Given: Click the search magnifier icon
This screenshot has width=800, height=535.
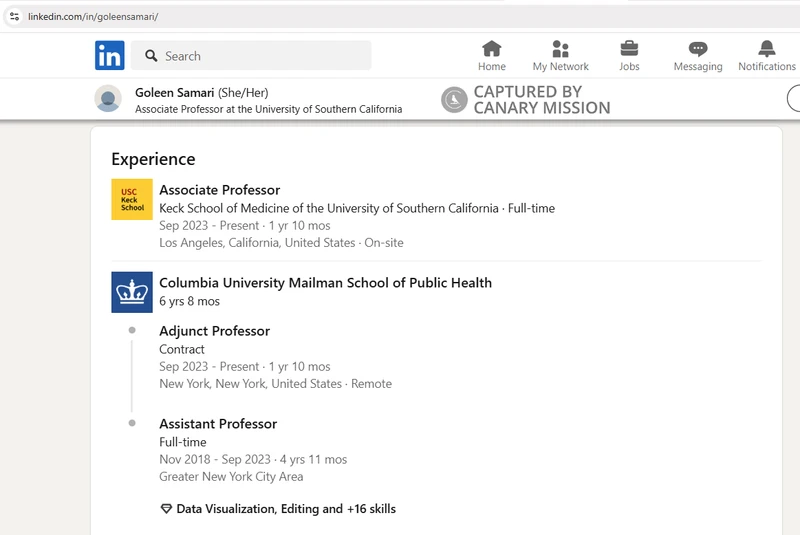Looking at the screenshot, I should 151,56.
